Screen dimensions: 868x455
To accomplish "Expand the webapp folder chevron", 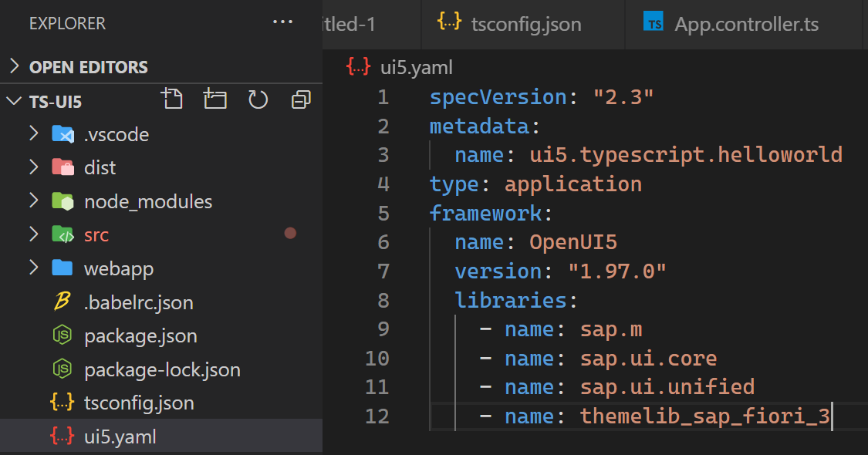I will pos(33,268).
